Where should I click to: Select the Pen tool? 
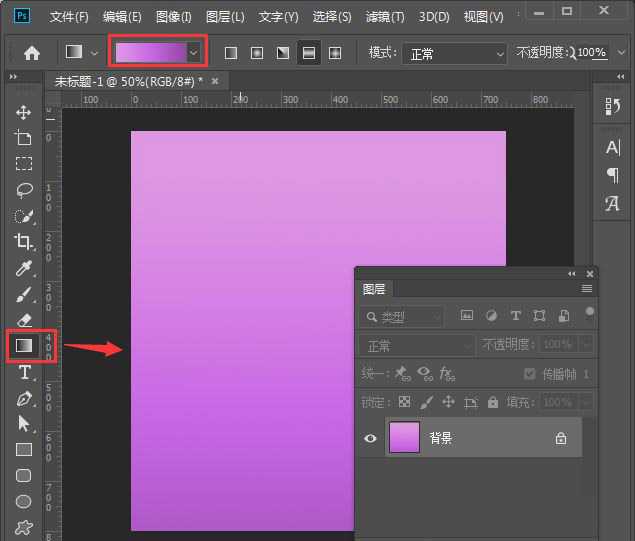[23, 398]
